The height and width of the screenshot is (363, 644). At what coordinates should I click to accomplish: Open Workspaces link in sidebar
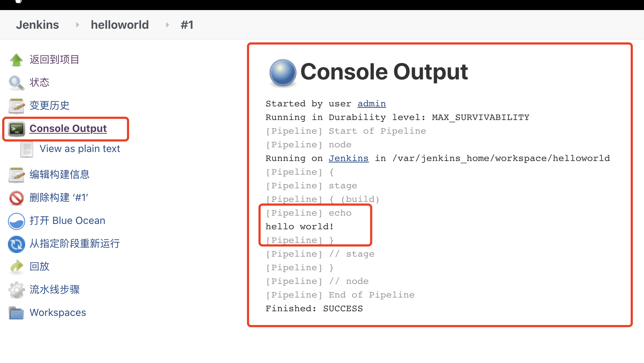58,313
